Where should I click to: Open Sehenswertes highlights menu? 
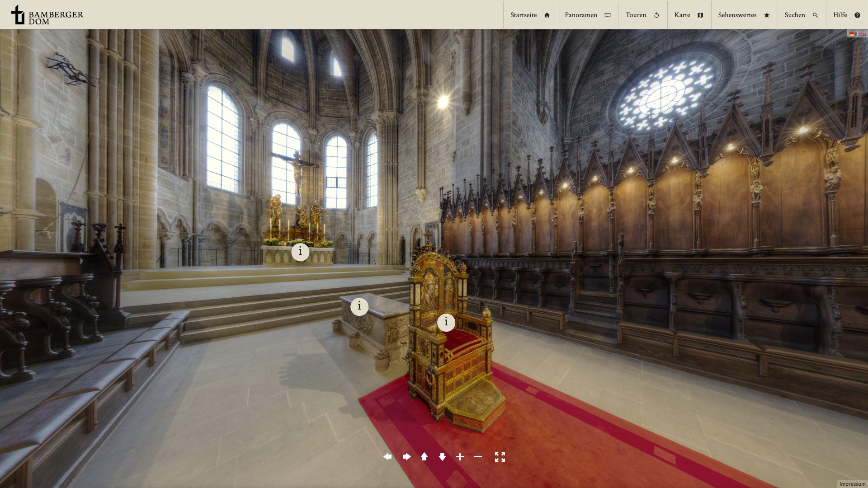[x=744, y=15]
